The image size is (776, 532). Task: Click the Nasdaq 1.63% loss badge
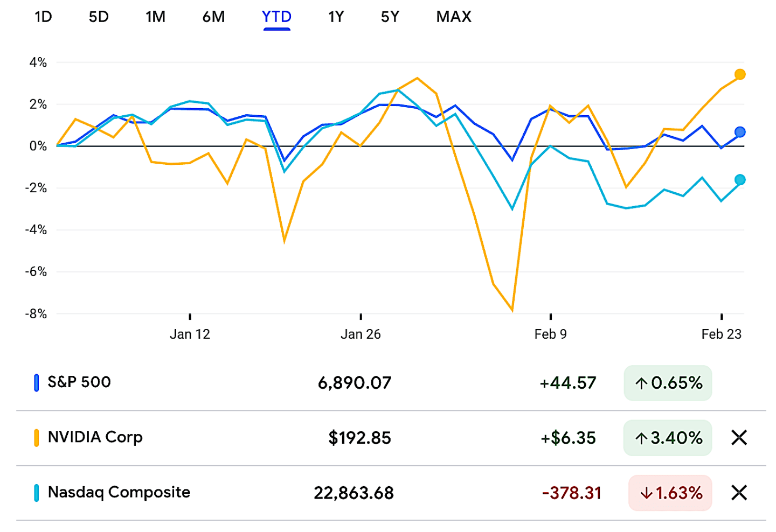coord(670,493)
